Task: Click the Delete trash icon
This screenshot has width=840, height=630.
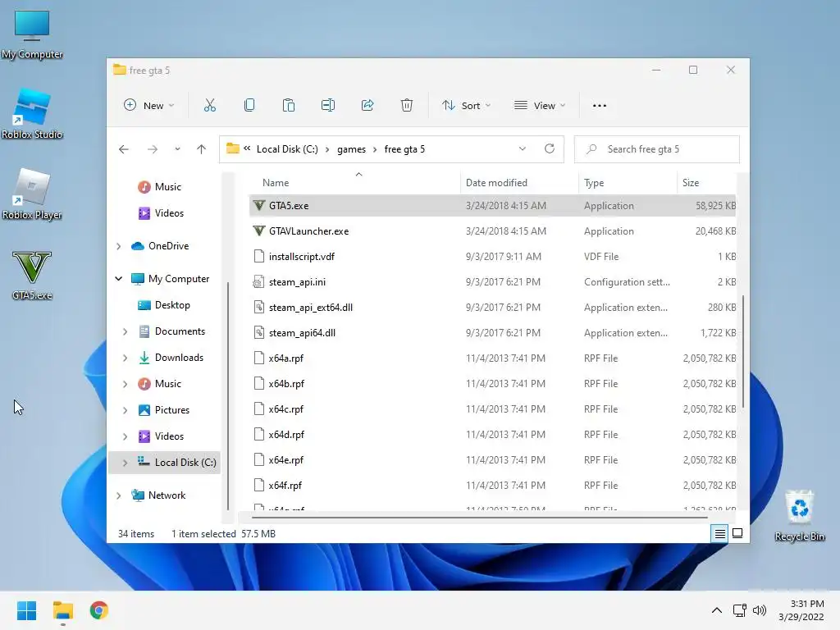Action: pos(407,106)
